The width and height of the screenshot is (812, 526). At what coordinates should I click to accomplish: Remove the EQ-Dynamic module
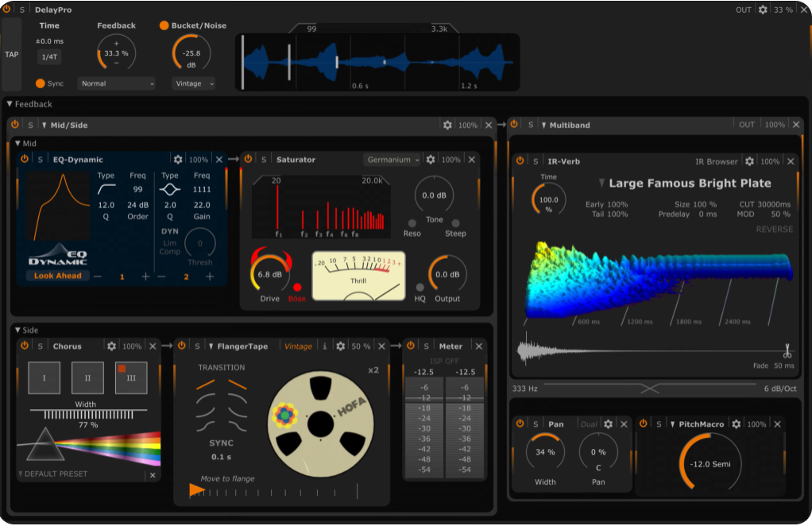point(219,160)
